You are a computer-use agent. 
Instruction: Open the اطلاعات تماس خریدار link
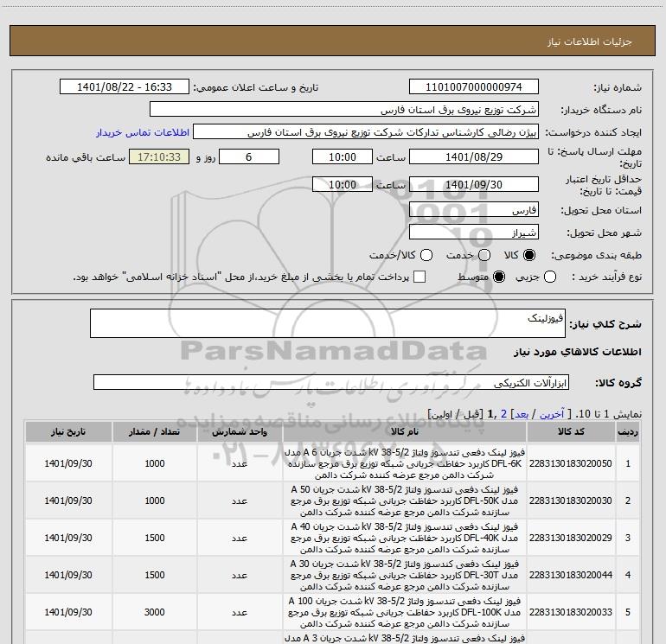pyautogui.click(x=143, y=132)
